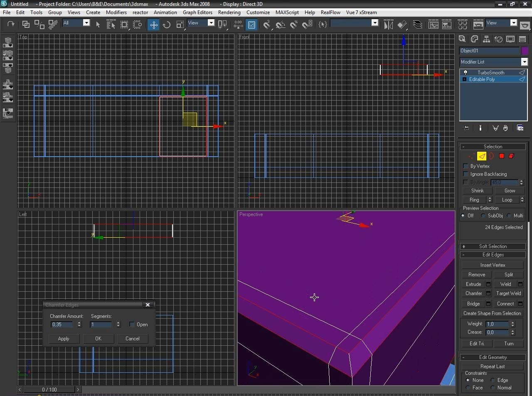The height and width of the screenshot is (396, 532).
Task: Toggle TurboSmooth lightbulb visibility icon
Action: point(465,72)
